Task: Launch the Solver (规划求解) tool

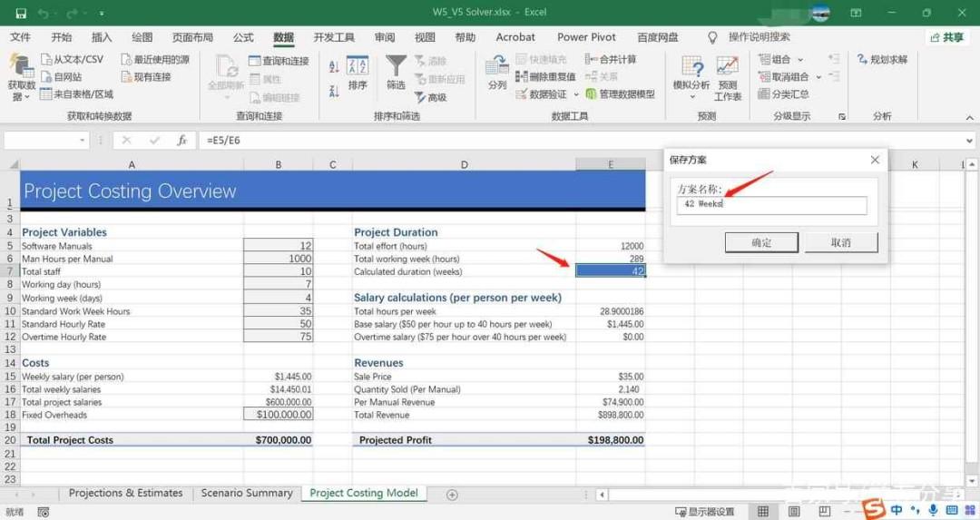Action: pyautogui.click(x=882, y=59)
